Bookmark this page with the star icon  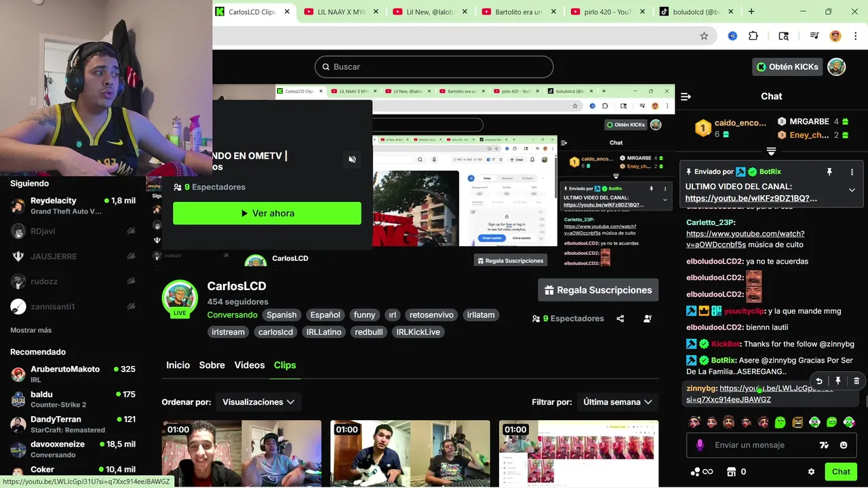click(704, 36)
